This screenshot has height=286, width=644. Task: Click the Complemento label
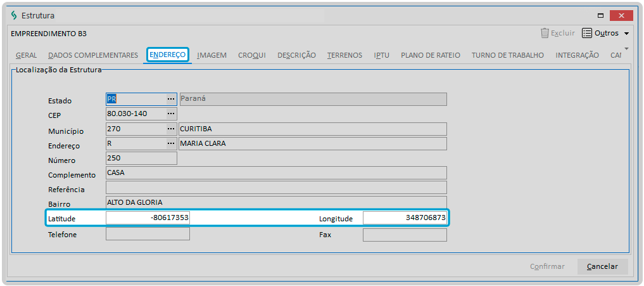pos(72,175)
